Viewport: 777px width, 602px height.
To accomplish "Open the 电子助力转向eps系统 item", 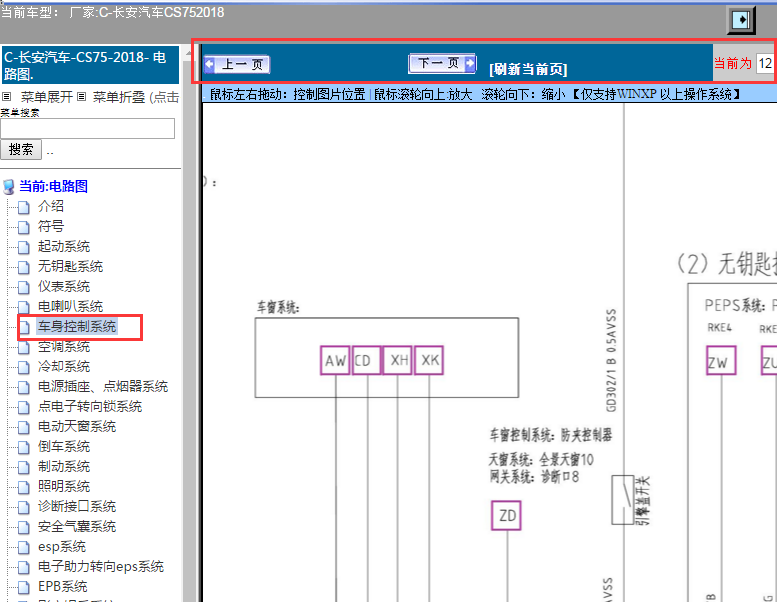I will 101,567.
